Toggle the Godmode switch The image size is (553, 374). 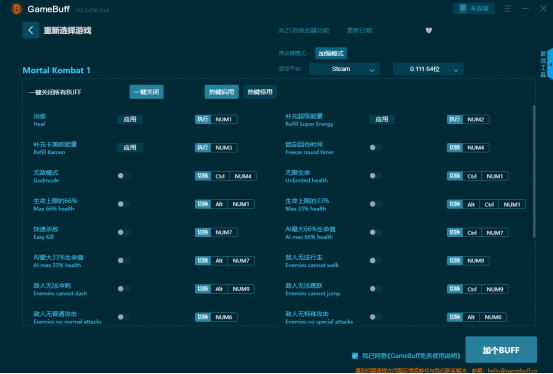pyautogui.click(x=124, y=176)
